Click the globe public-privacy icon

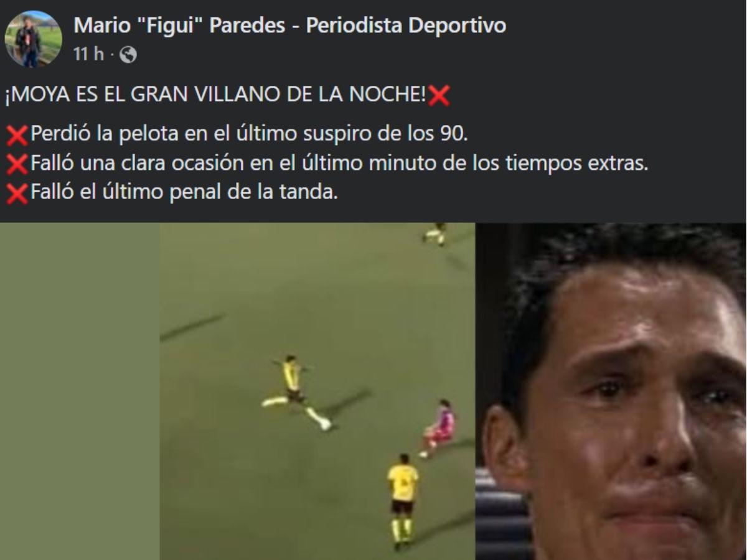point(128,55)
